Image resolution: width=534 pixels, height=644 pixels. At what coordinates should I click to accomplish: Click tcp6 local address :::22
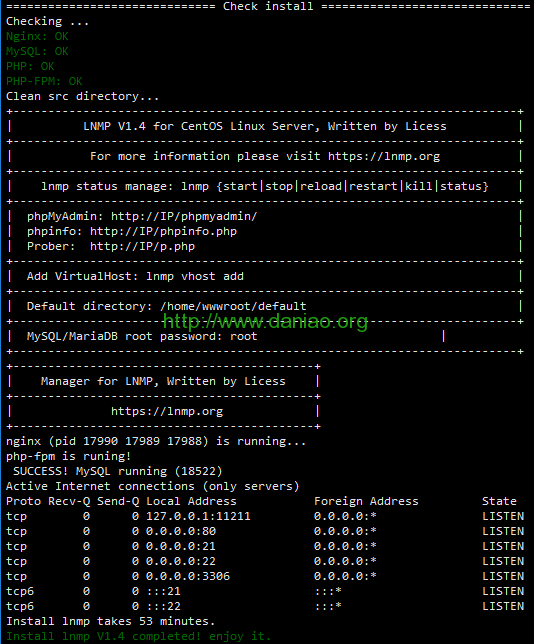(163, 606)
